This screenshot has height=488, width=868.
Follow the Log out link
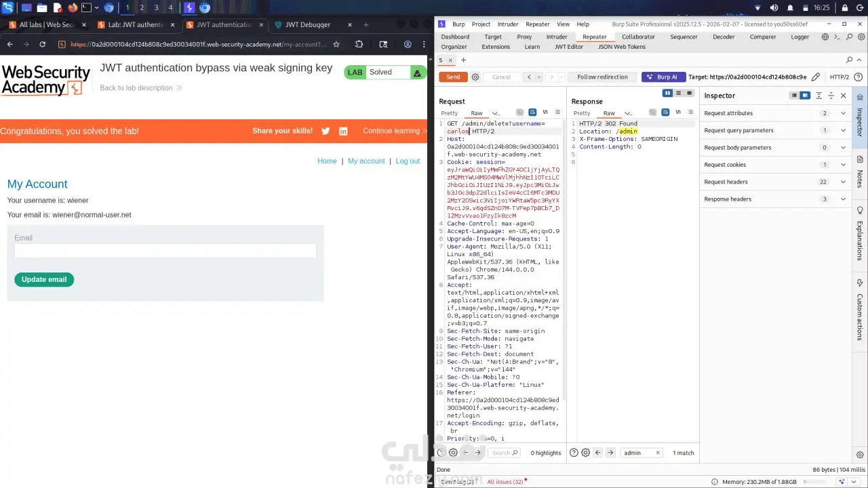[408, 161]
